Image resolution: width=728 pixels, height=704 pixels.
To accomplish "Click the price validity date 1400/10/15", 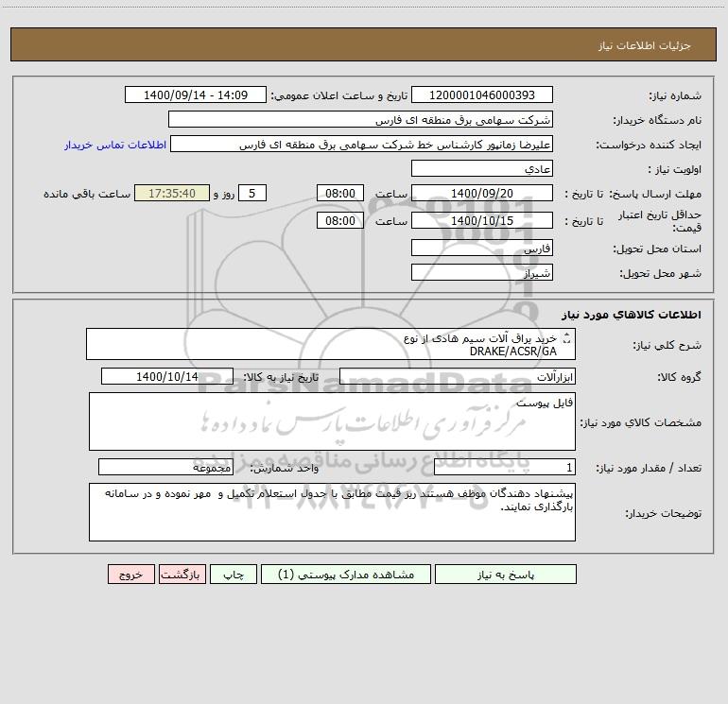I will (x=482, y=220).
